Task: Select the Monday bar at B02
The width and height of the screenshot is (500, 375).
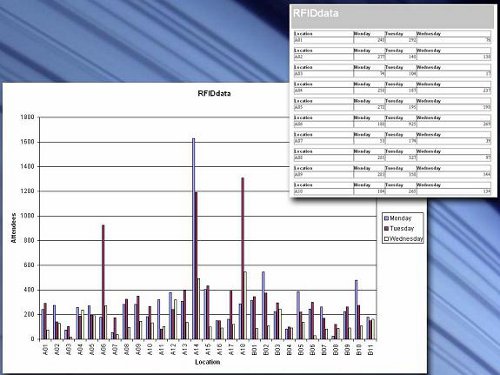Action: coord(263,305)
